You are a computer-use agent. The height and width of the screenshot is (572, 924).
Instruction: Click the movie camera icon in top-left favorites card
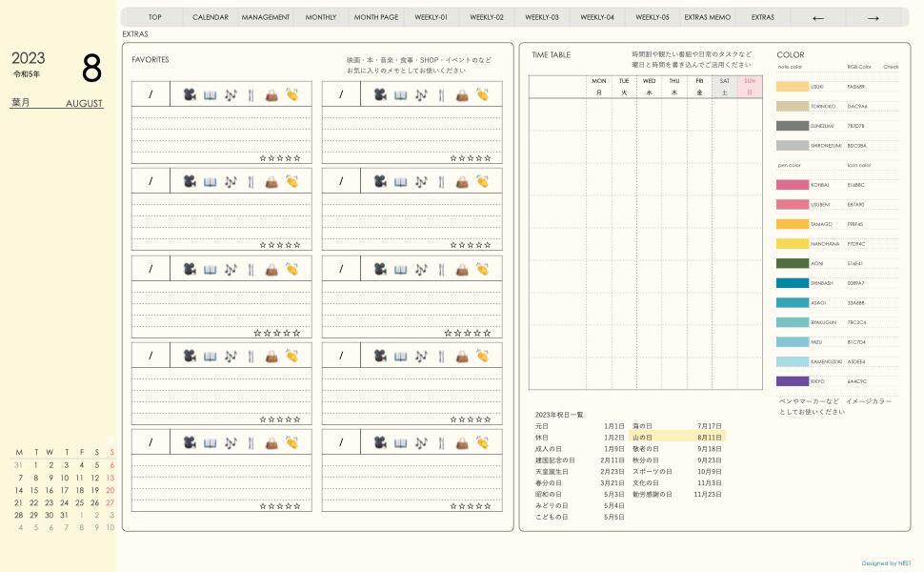click(x=190, y=94)
